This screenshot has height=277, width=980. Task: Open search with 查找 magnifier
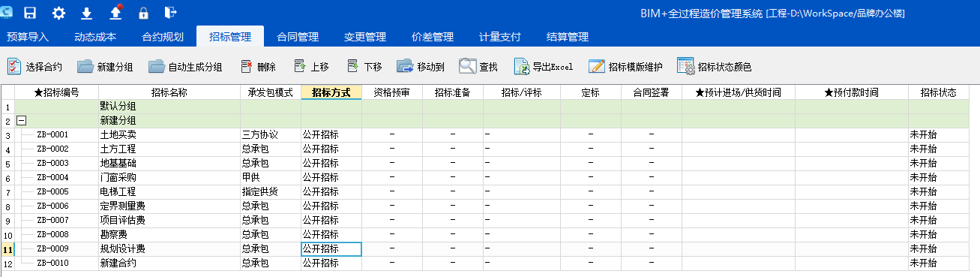pyautogui.click(x=478, y=67)
